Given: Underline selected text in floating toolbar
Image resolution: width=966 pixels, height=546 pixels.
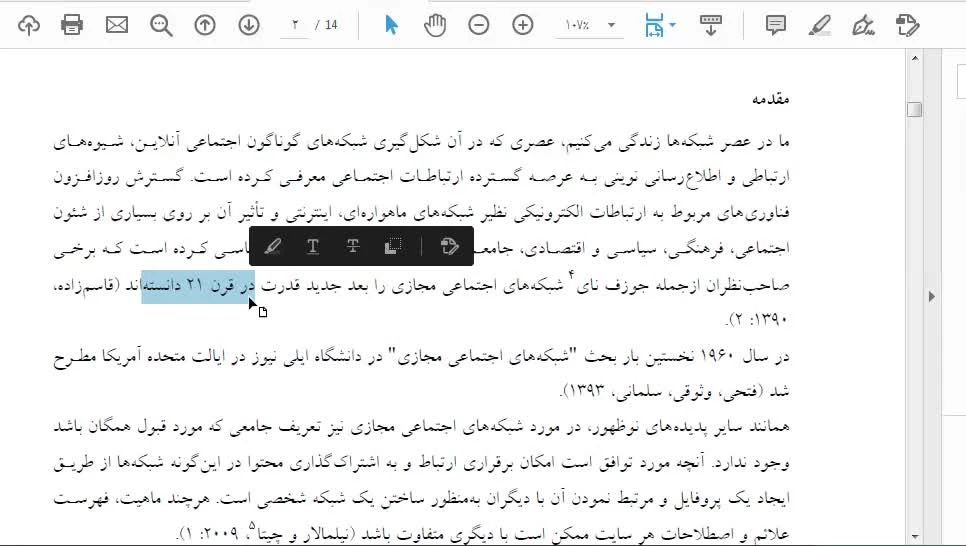Looking at the screenshot, I should (313, 246).
